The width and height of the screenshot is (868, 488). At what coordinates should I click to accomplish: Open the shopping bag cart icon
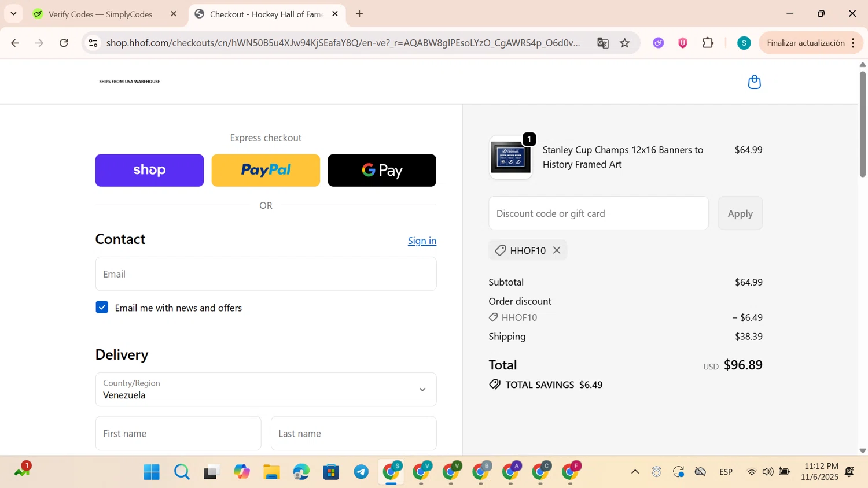[x=754, y=82]
